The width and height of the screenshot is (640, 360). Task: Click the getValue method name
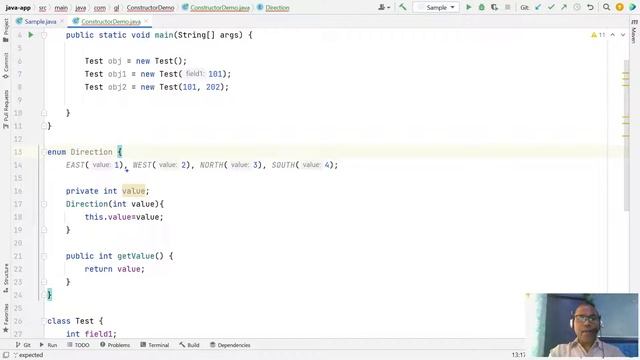(x=136, y=256)
